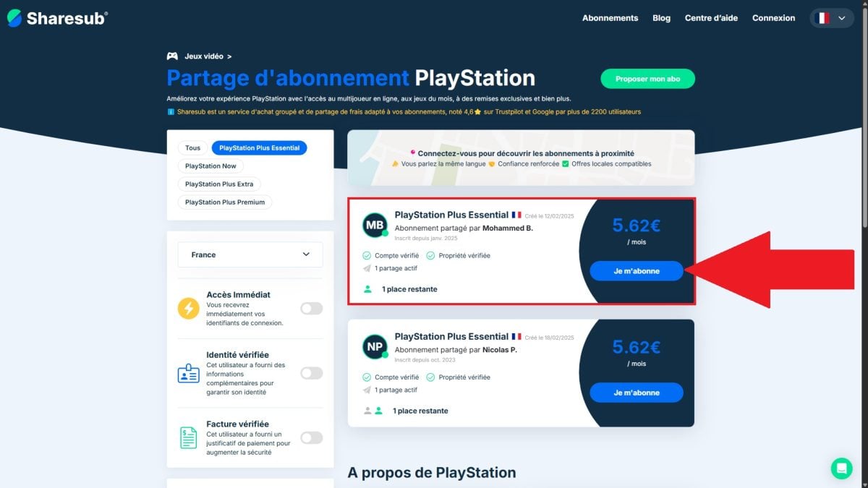Expand the language selector with French flag
Screen dimensions: 868x488
pyautogui.click(x=832, y=18)
